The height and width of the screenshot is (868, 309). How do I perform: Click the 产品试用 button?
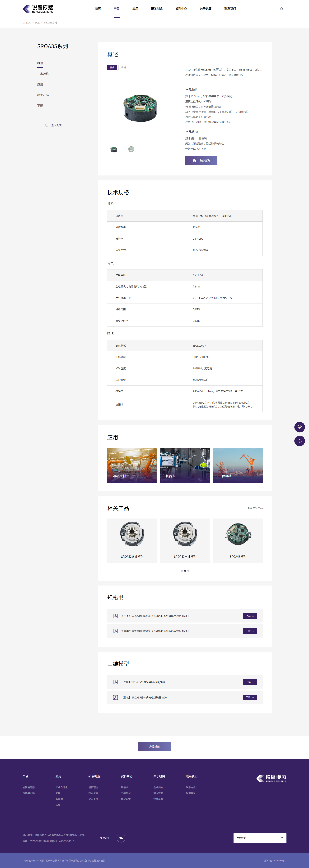coord(154,746)
